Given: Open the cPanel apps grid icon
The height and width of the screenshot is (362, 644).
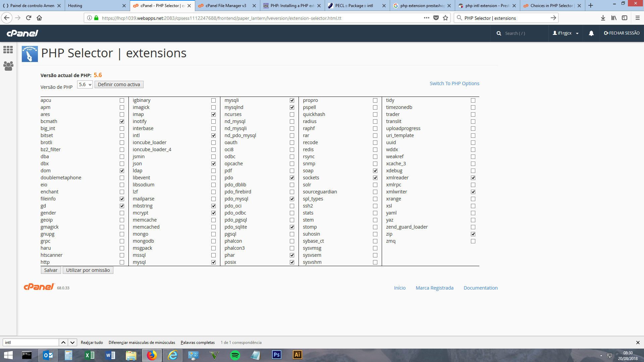Looking at the screenshot, I should (x=8, y=50).
